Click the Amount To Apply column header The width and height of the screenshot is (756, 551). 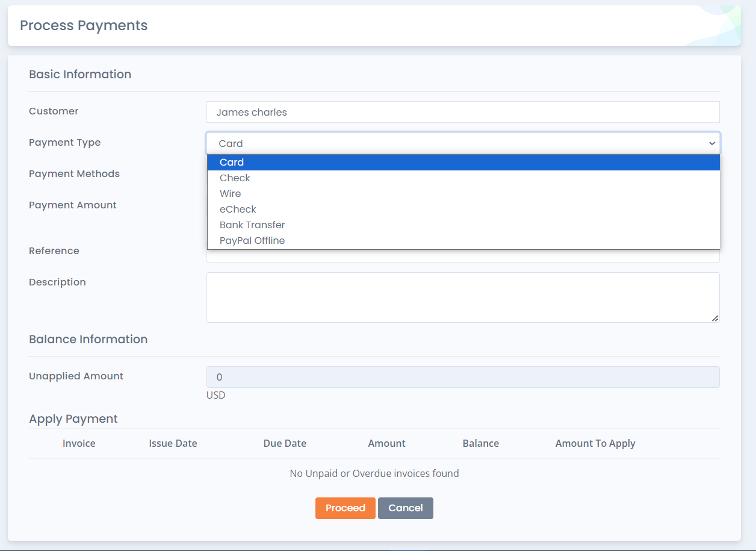pyautogui.click(x=595, y=443)
